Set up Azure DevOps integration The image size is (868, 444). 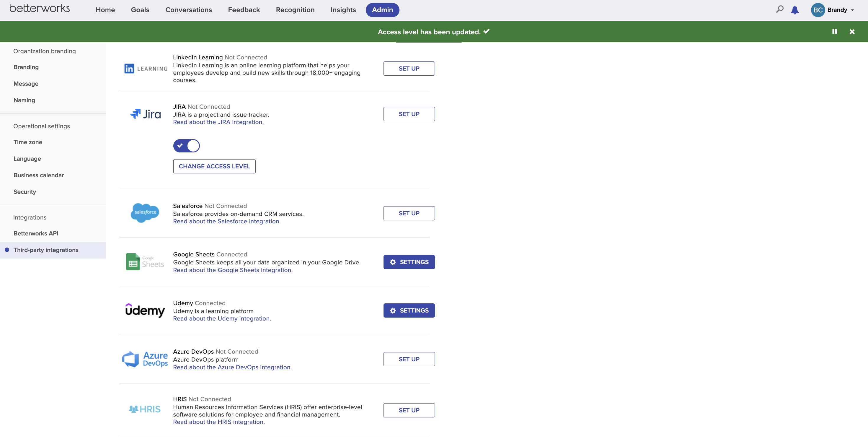[x=409, y=359]
